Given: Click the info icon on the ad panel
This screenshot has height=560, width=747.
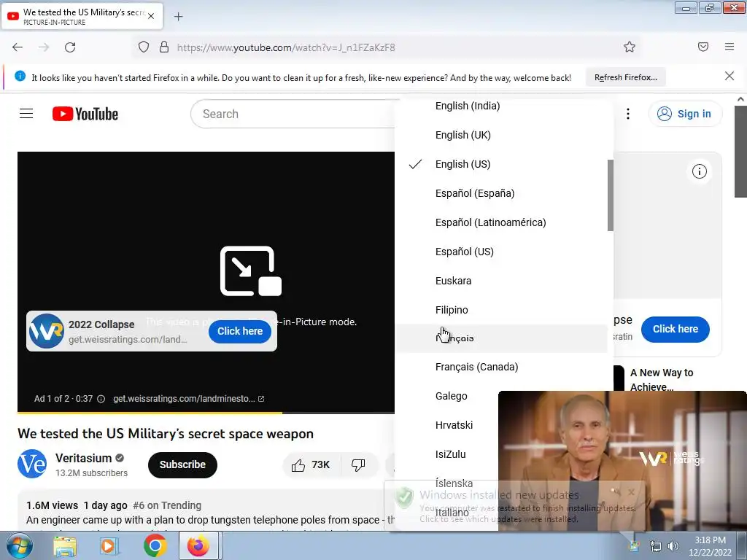Looking at the screenshot, I should [x=700, y=171].
